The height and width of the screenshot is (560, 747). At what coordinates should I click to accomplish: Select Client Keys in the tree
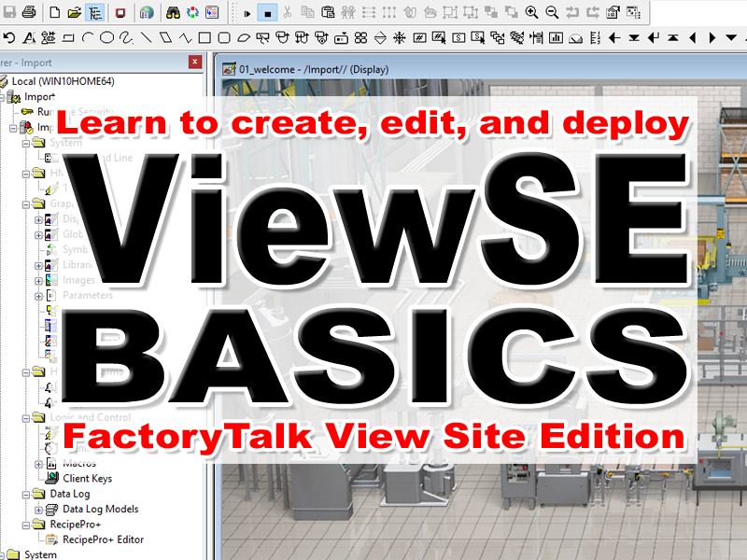88,479
